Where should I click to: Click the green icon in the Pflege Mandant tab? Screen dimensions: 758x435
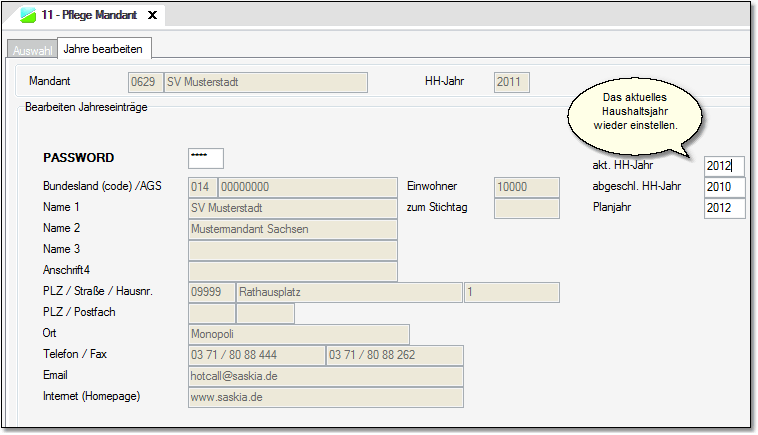pos(28,16)
